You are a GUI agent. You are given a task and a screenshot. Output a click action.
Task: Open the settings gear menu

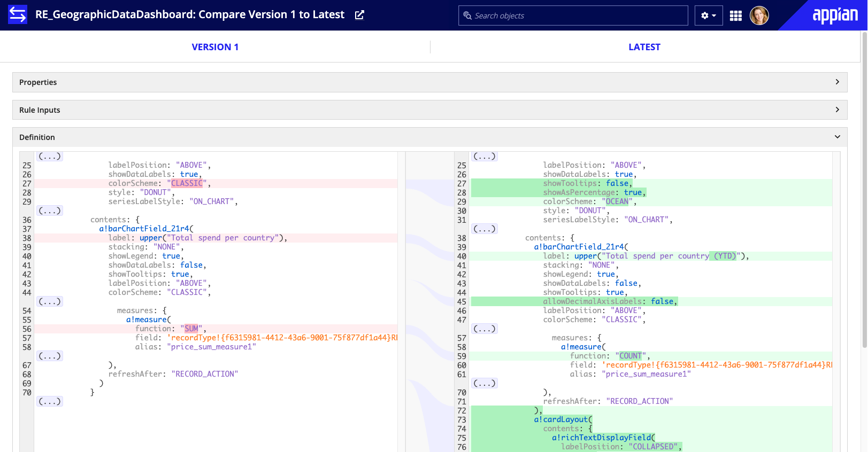(x=709, y=15)
